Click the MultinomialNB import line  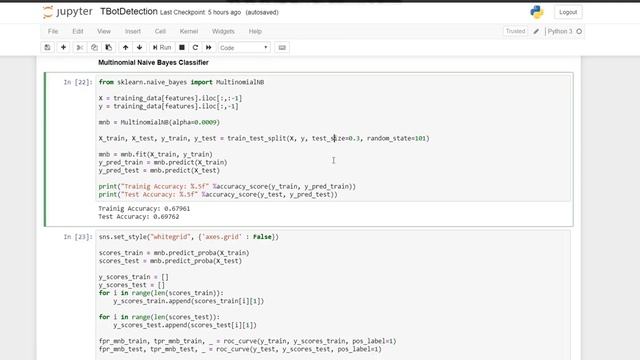181,82
